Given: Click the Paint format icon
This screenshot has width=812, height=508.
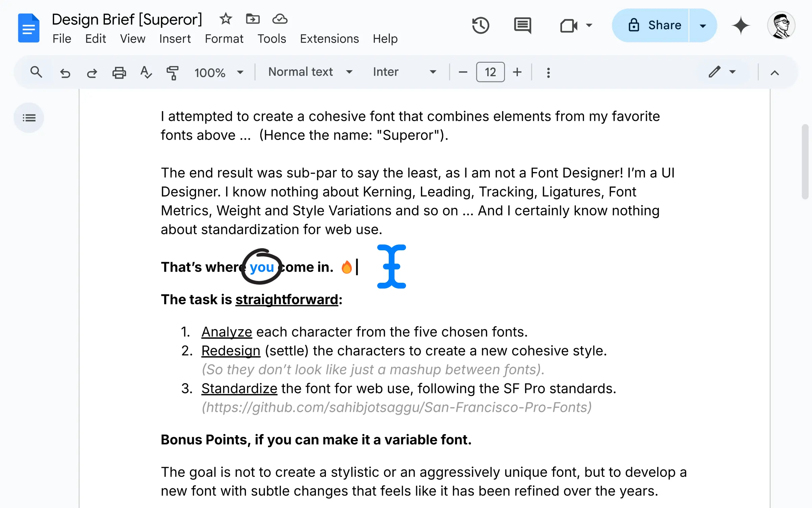Looking at the screenshot, I should coord(172,72).
